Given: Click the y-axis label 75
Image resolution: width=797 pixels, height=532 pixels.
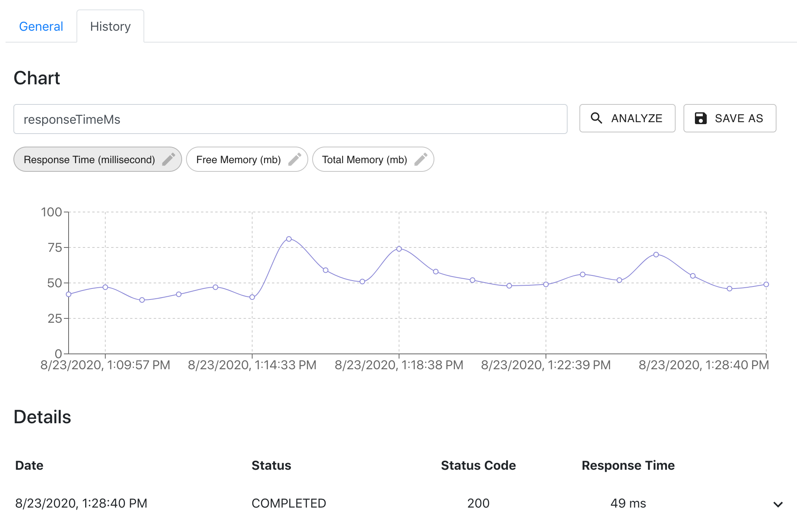Looking at the screenshot, I should tap(55, 247).
